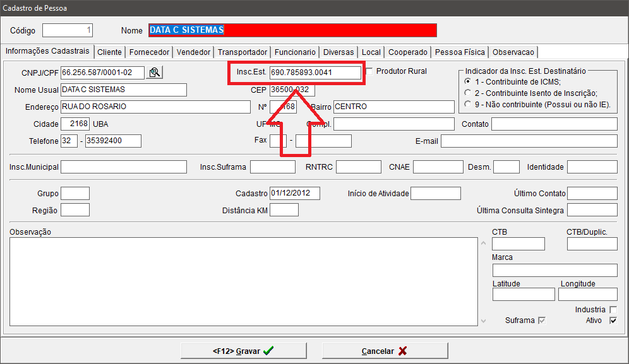Click the Cancelar button
The height and width of the screenshot is (364, 629).
(385, 351)
